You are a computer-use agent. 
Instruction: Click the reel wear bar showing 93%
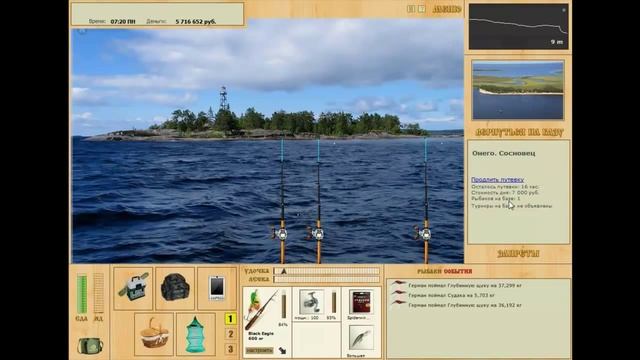click(334, 302)
